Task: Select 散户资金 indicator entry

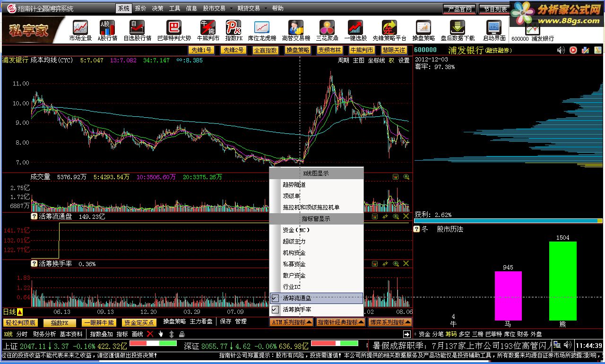Action: 316,276
